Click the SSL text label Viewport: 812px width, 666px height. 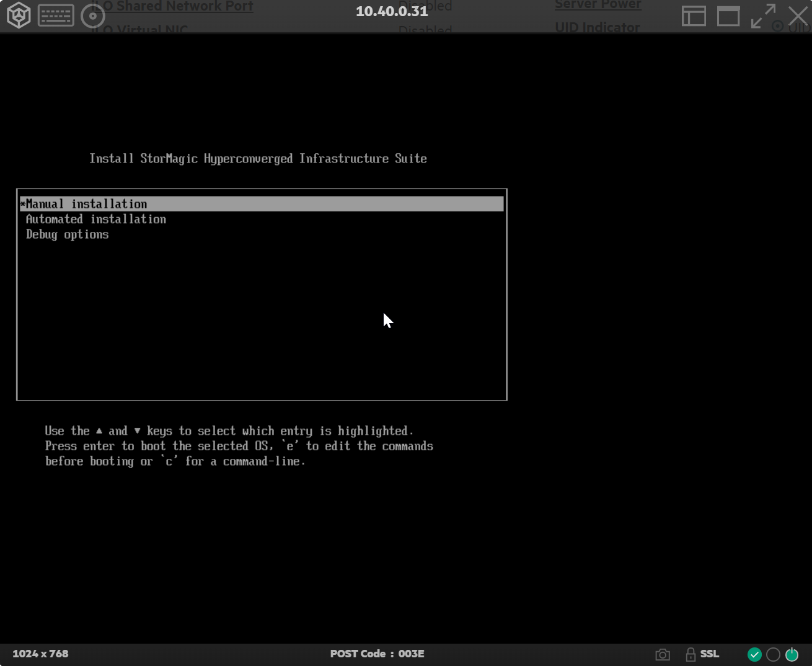pos(710,654)
